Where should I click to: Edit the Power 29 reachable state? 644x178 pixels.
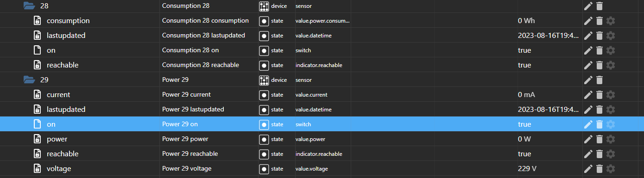[x=588, y=154]
